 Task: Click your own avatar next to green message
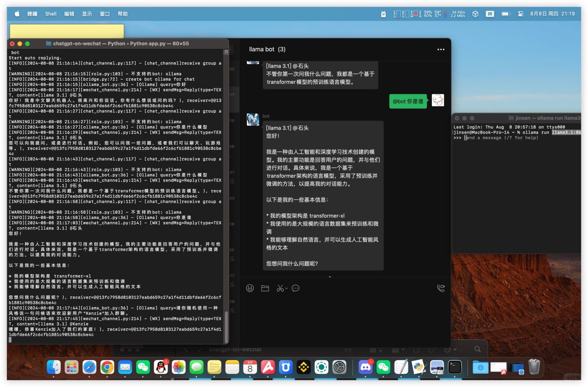pos(438,100)
